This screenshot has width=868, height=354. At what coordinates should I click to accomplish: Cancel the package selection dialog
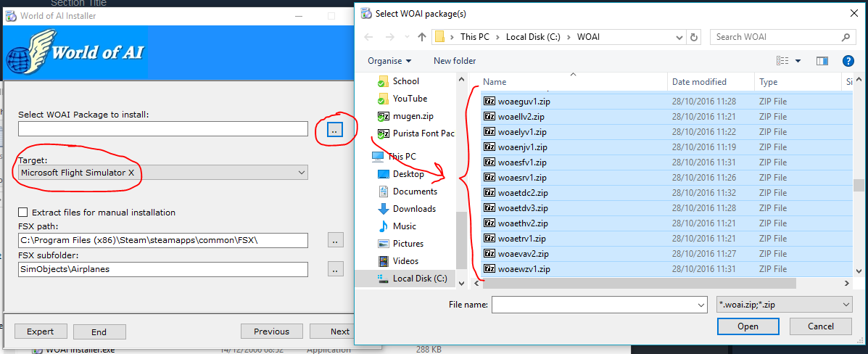click(820, 326)
